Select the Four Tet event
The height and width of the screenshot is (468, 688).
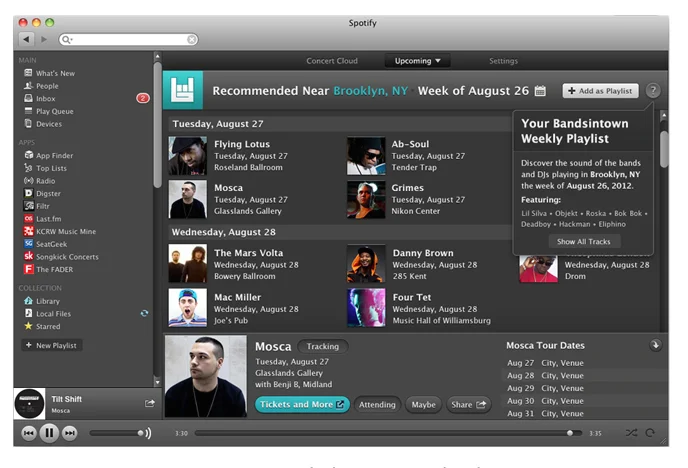pos(419,308)
